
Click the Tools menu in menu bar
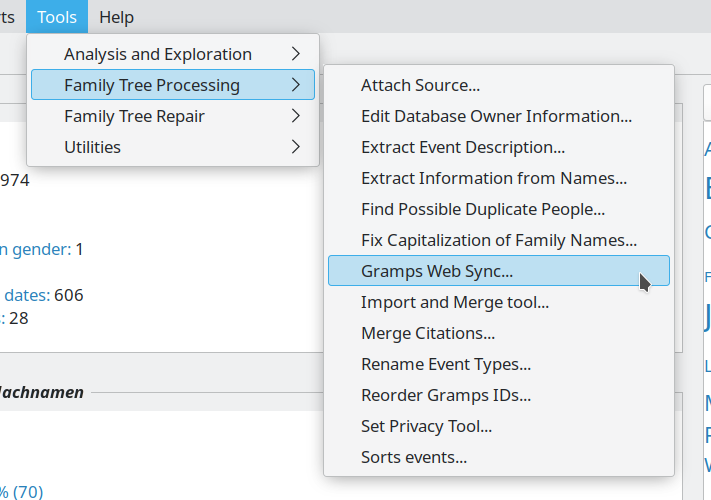[x=57, y=17]
